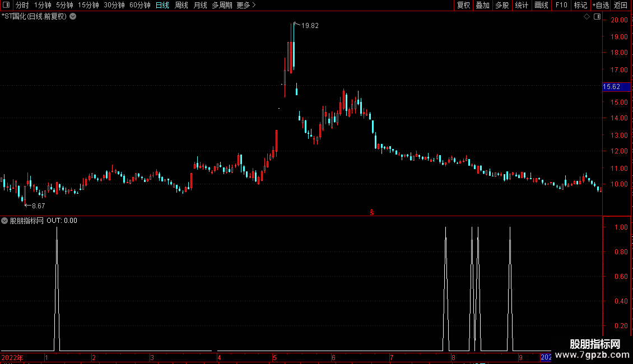The image size is (633, 364).
Task: Open the 统计 statistics tool
Action: click(x=521, y=5)
